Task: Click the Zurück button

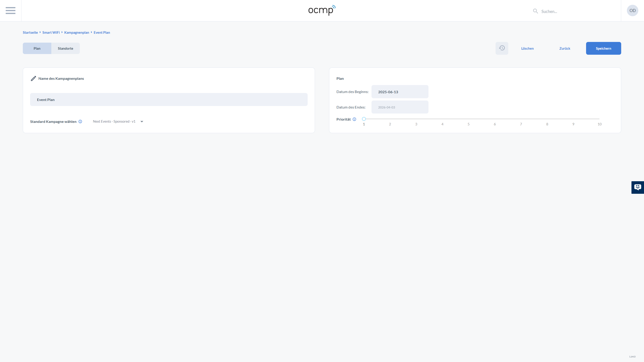Action: coord(564,49)
